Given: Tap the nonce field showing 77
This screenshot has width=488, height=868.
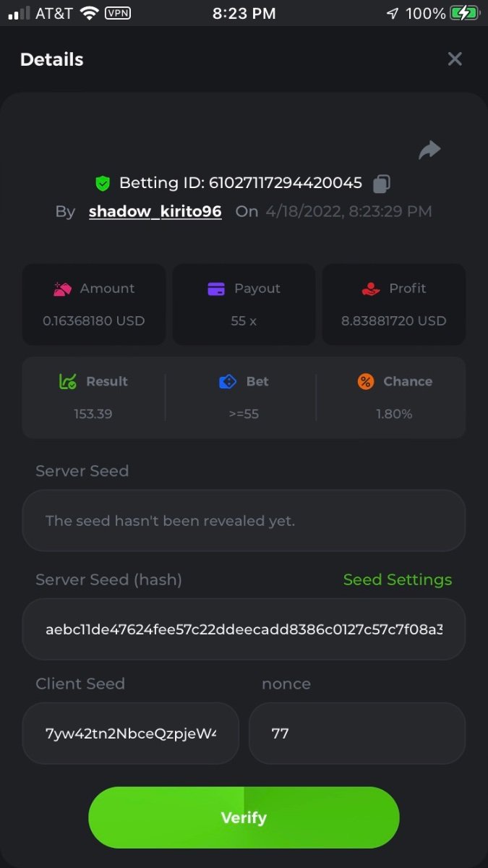Looking at the screenshot, I should click(357, 733).
